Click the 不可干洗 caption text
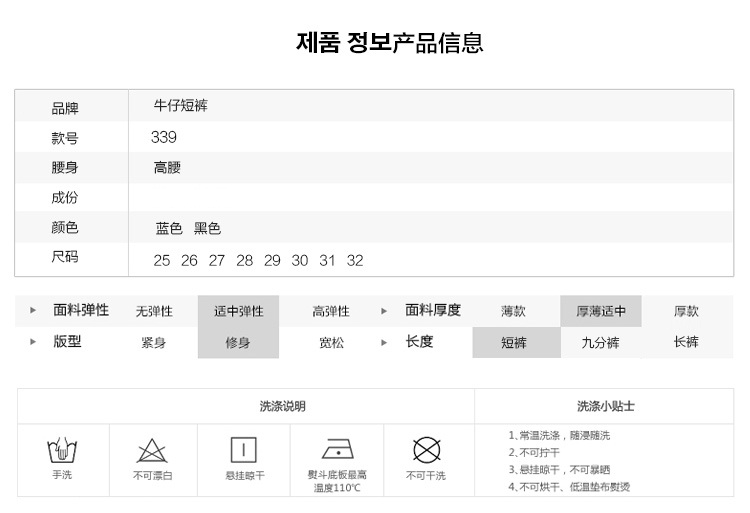The height and width of the screenshot is (513, 750). [x=426, y=476]
